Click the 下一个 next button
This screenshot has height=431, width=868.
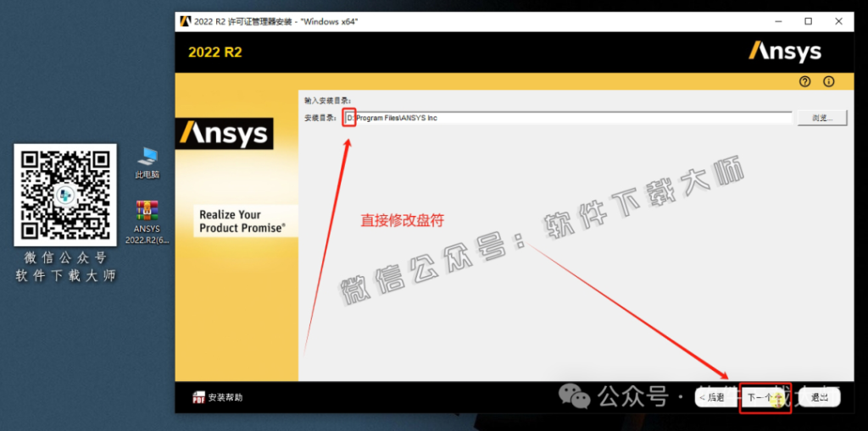(x=766, y=397)
